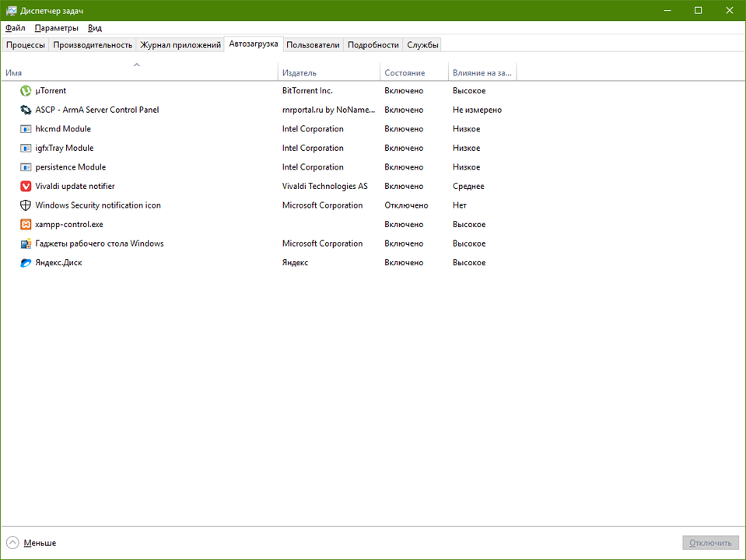Sort by the Имя column header
The width and height of the screenshot is (746, 560).
coord(139,71)
